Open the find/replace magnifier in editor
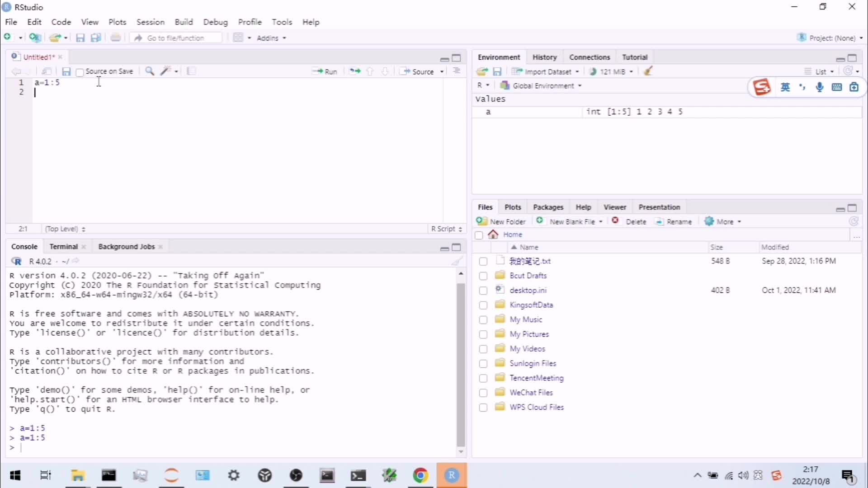Screen dimensions: 868x488 [150, 71]
